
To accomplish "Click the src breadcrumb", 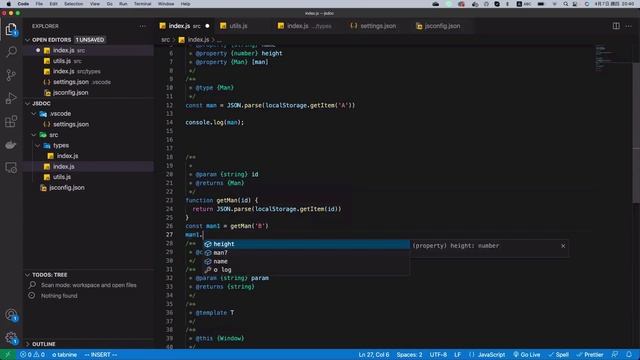I will [165, 40].
